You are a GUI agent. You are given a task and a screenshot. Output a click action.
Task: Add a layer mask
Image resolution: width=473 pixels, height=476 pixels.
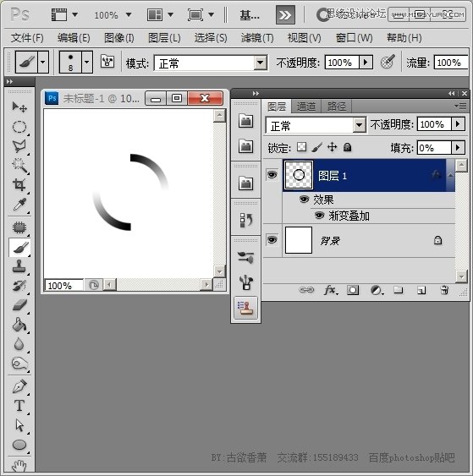(353, 290)
